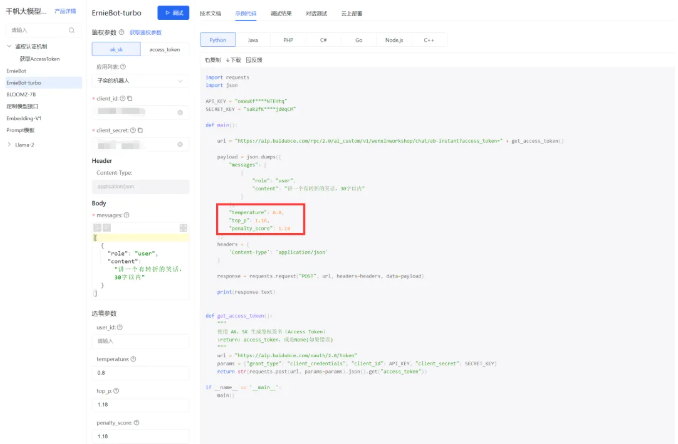Select the Python code language tab
This screenshot has width=678, height=444.
tap(218, 40)
